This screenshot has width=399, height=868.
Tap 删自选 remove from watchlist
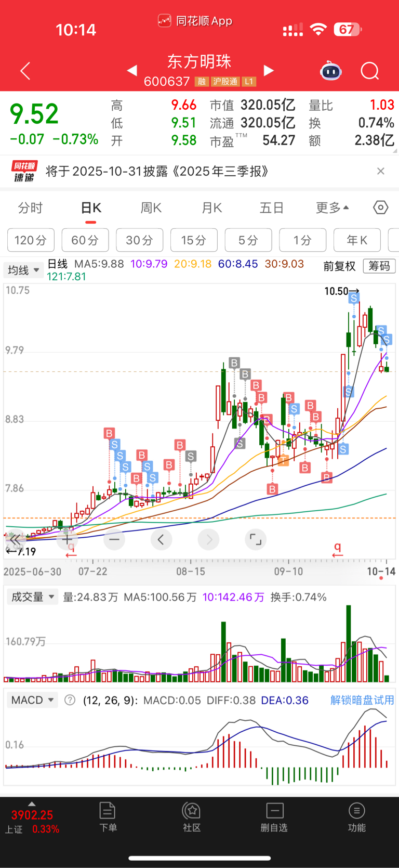(x=274, y=817)
